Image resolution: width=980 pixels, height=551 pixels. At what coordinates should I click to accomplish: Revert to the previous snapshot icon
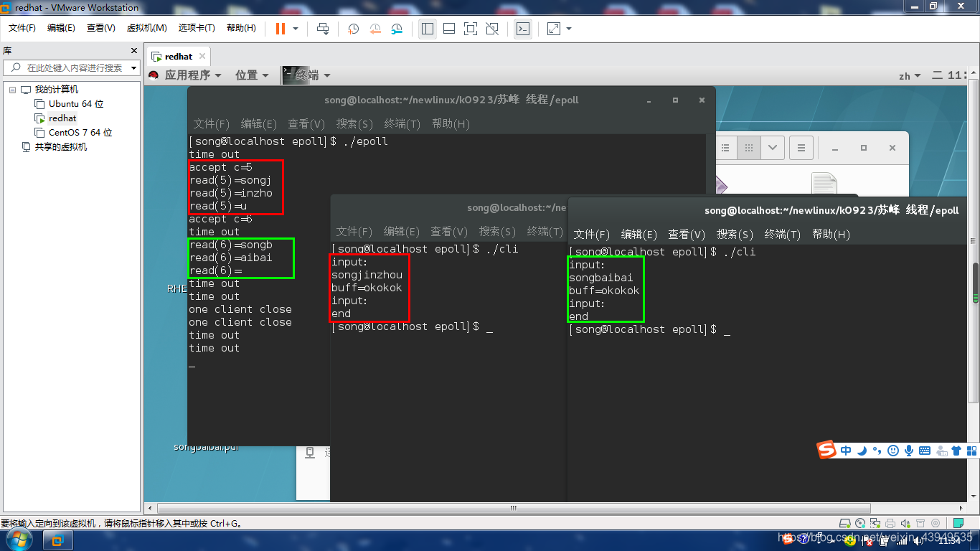[x=375, y=29]
